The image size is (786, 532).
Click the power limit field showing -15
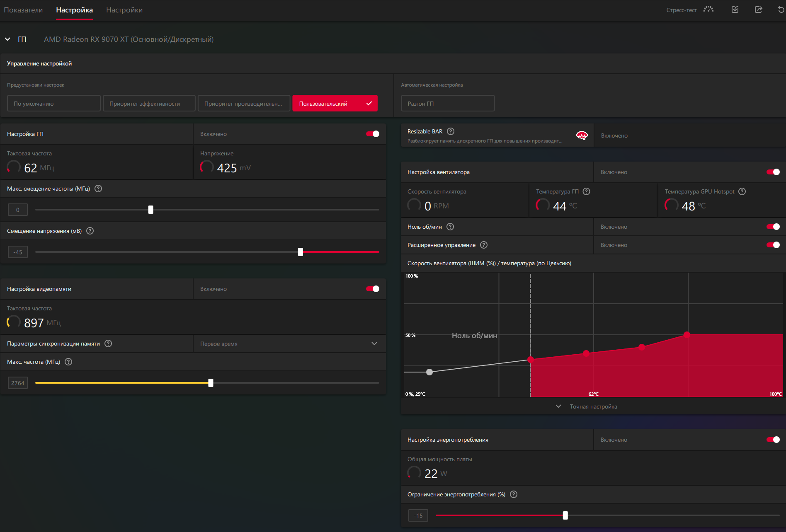[418, 515]
